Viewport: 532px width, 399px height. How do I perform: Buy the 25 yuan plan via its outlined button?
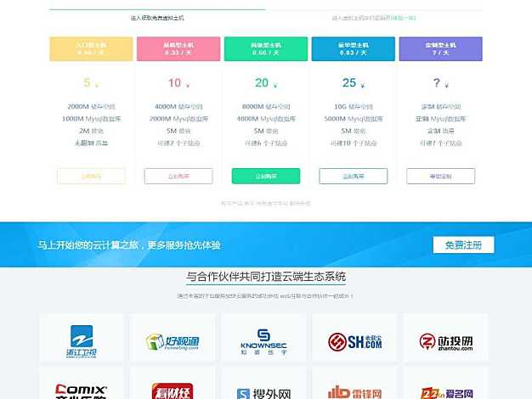coord(354,176)
